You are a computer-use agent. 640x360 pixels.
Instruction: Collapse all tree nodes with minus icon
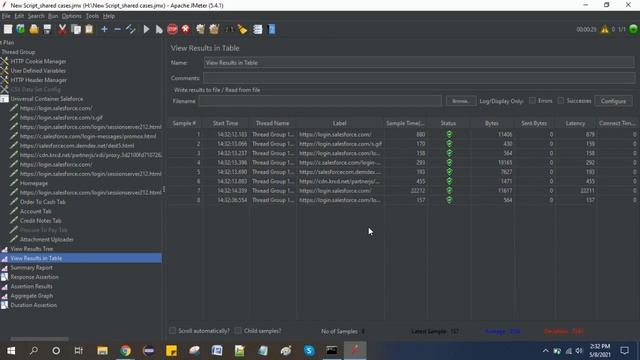tap(117, 29)
